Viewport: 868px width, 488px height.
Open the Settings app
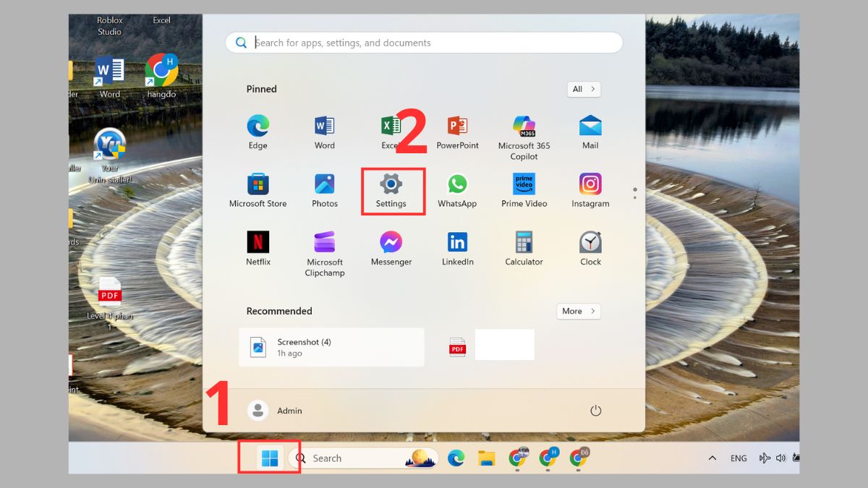(x=391, y=191)
